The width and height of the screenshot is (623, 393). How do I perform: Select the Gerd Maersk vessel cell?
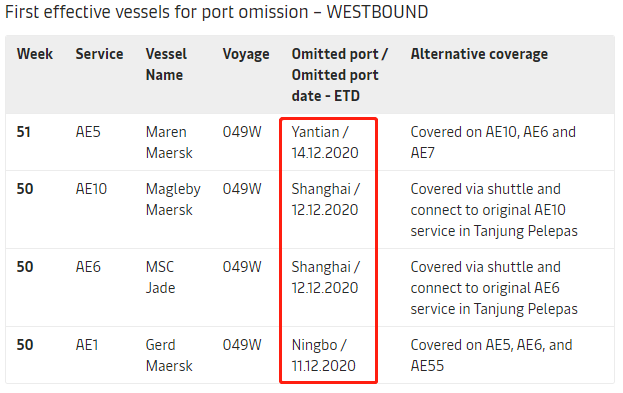[x=169, y=355]
